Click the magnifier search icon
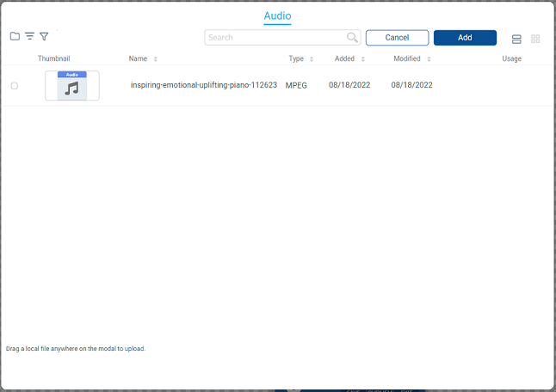 pos(352,37)
